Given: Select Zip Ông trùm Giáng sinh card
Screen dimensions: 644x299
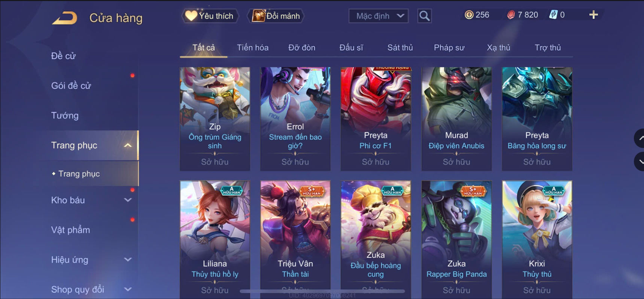Looking at the screenshot, I should coord(215,119).
